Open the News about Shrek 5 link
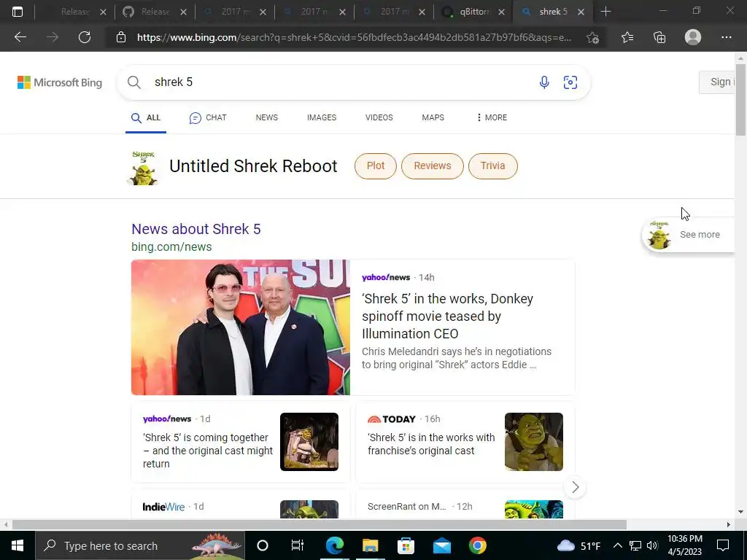 click(196, 229)
